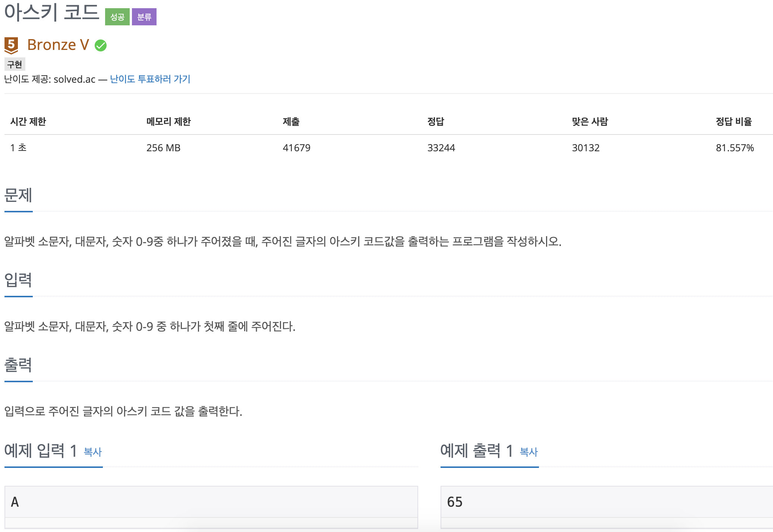This screenshot has width=773, height=532.
Task: Click the 출력 section heading
Action: coord(18,365)
